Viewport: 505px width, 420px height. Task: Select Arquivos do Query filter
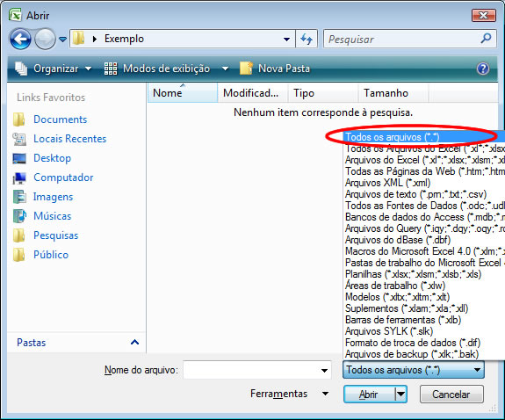[x=424, y=228]
